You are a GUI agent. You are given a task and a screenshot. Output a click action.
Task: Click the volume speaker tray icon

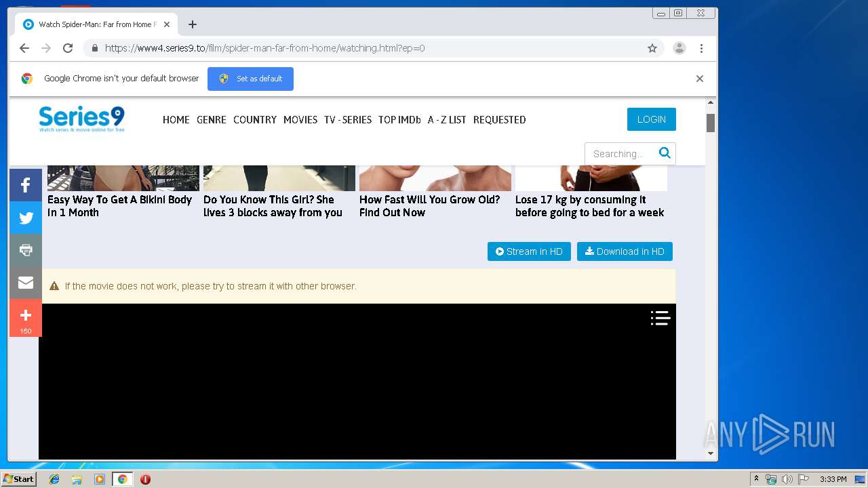click(787, 479)
